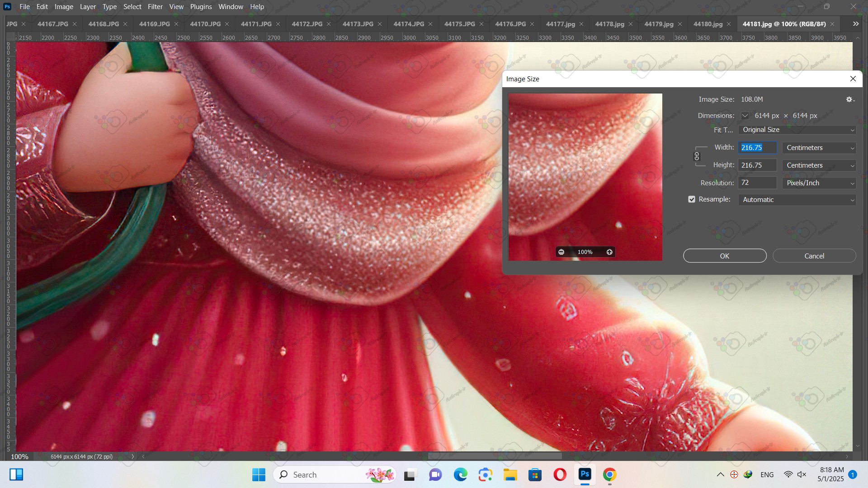Open the Filter menu
868x488 pixels.
click(x=155, y=7)
